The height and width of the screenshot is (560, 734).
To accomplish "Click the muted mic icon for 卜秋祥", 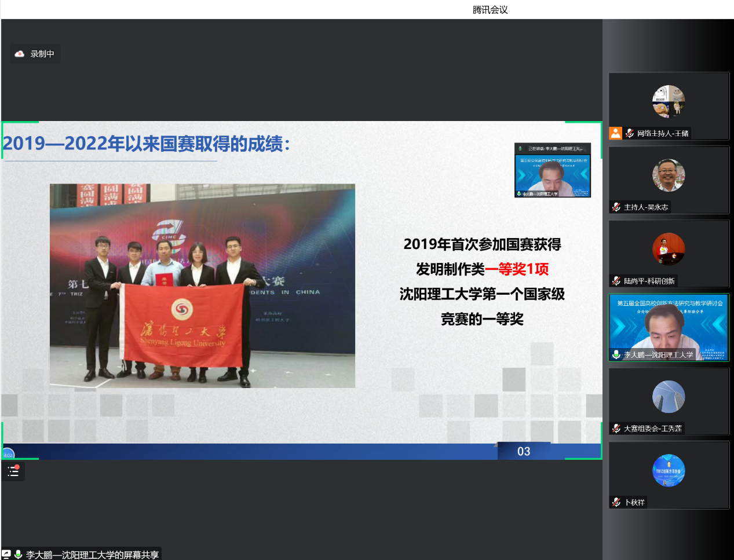I will pos(616,502).
